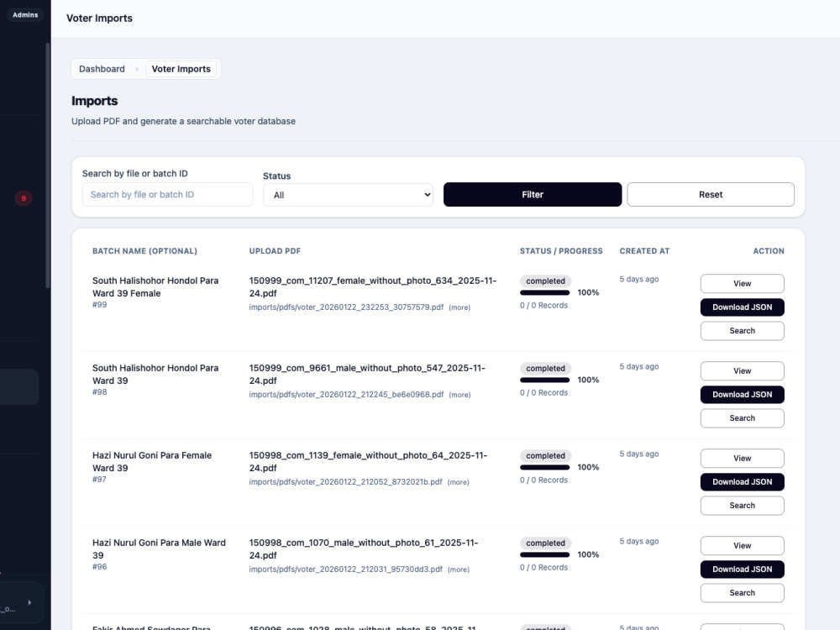
Task: Click the Reset button
Action: click(711, 195)
